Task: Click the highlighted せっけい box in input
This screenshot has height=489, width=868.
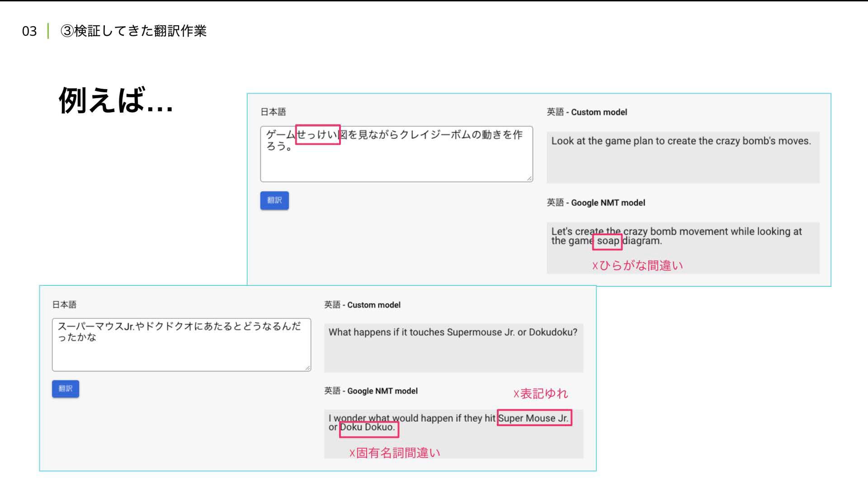Action: pos(318,135)
